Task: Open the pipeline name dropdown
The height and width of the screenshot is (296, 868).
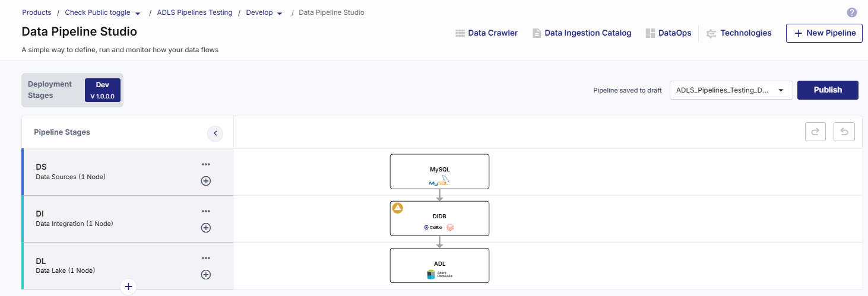Action: tap(731, 90)
